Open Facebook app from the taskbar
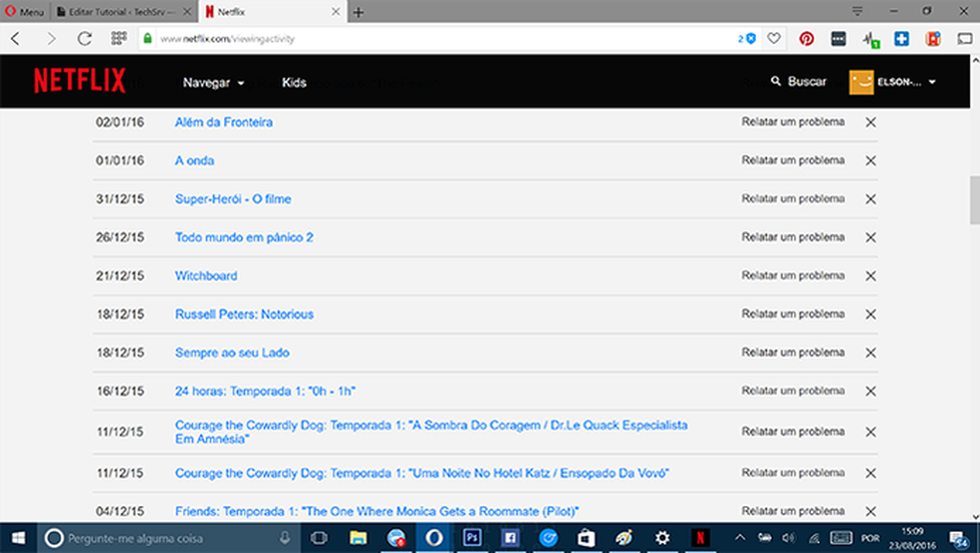 click(510, 537)
